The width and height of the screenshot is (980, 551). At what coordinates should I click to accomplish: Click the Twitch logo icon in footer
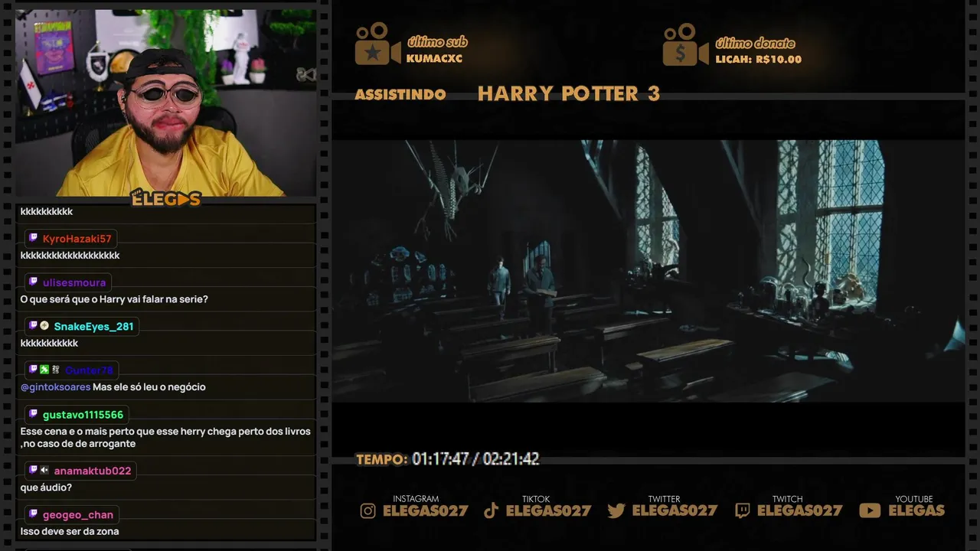pos(742,510)
